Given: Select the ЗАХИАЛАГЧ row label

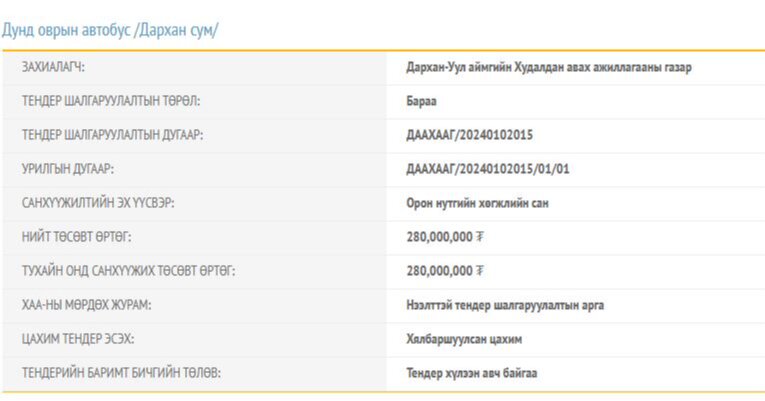Looking at the screenshot, I should 54,67.
